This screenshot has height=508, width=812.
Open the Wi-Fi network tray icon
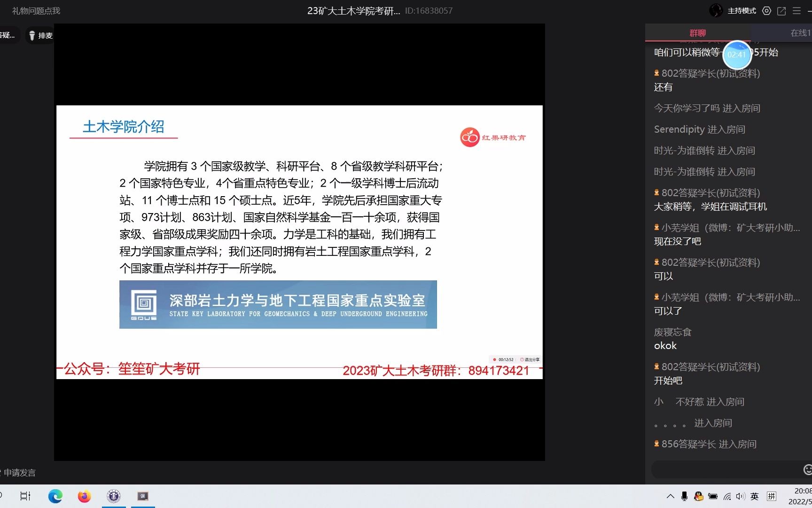click(x=727, y=496)
